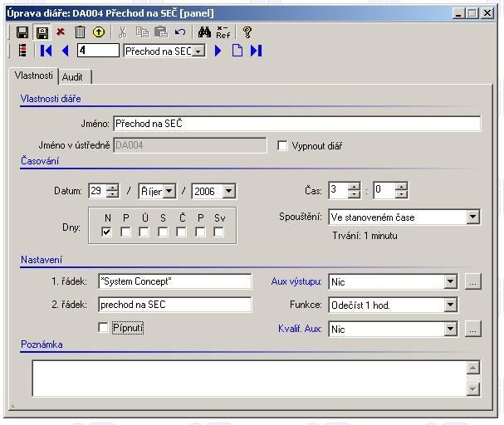
Task: Click the Save floppy disk icon
Action: 22,32
